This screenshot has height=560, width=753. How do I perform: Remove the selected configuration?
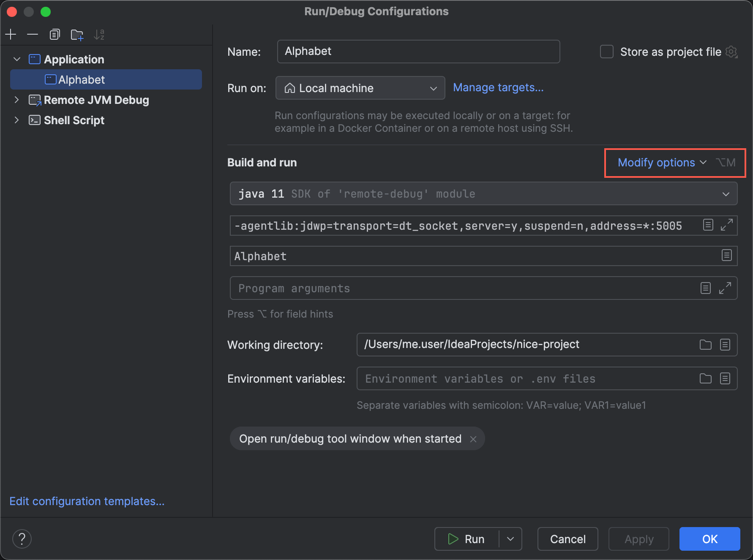(33, 34)
